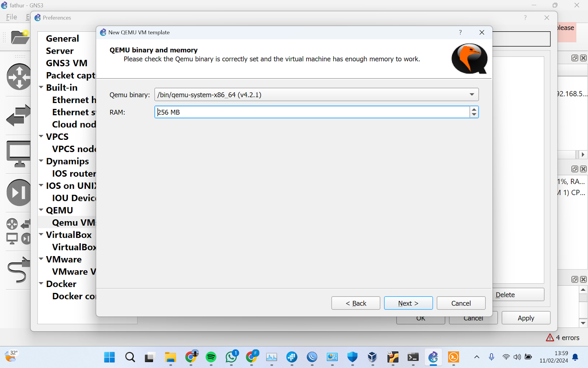Select General preferences page
This screenshot has width=588, height=368.
click(x=62, y=39)
